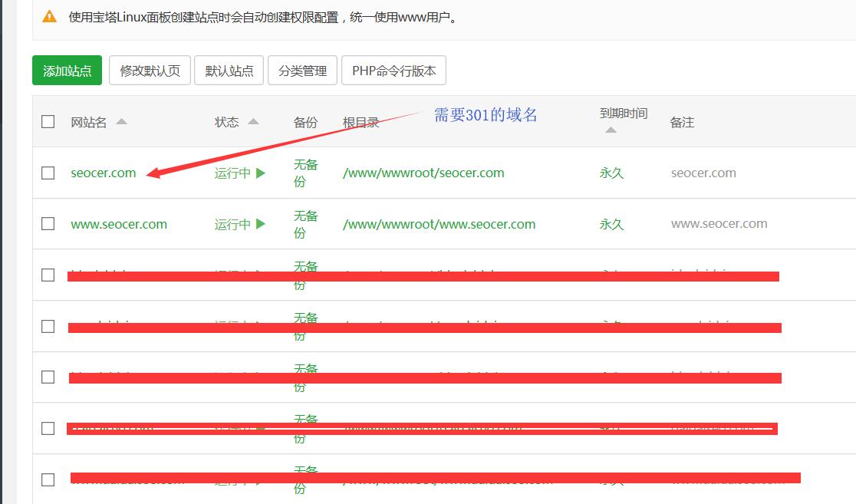Click 永久 expiry for seocer.com
Viewport: 856px width, 504px height.
[611, 173]
